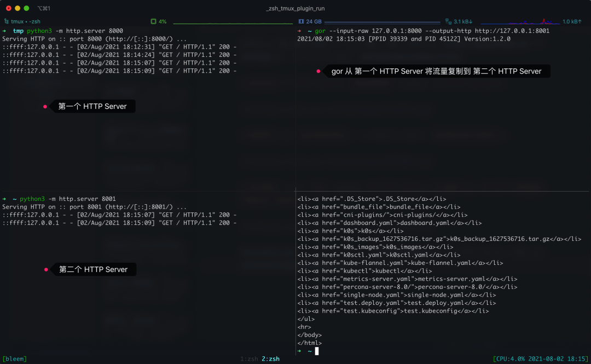591x364 pixels.
Task: Click the blue memory usage graph line
Action: (382, 22)
